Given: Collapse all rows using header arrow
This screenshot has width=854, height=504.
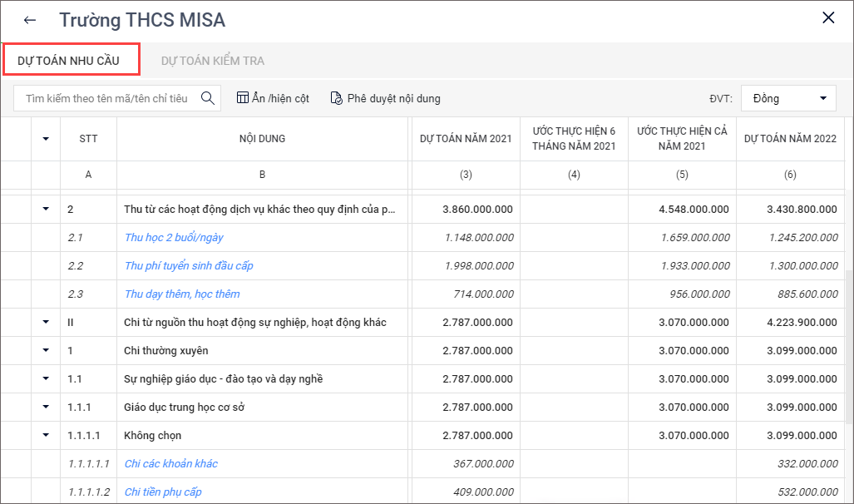Looking at the screenshot, I should [46, 139].
